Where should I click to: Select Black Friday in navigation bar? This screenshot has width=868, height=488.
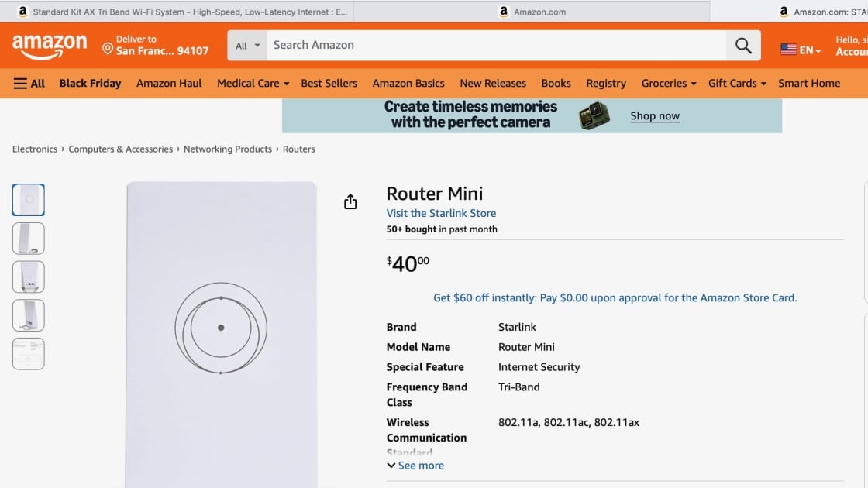pos(90,84)
